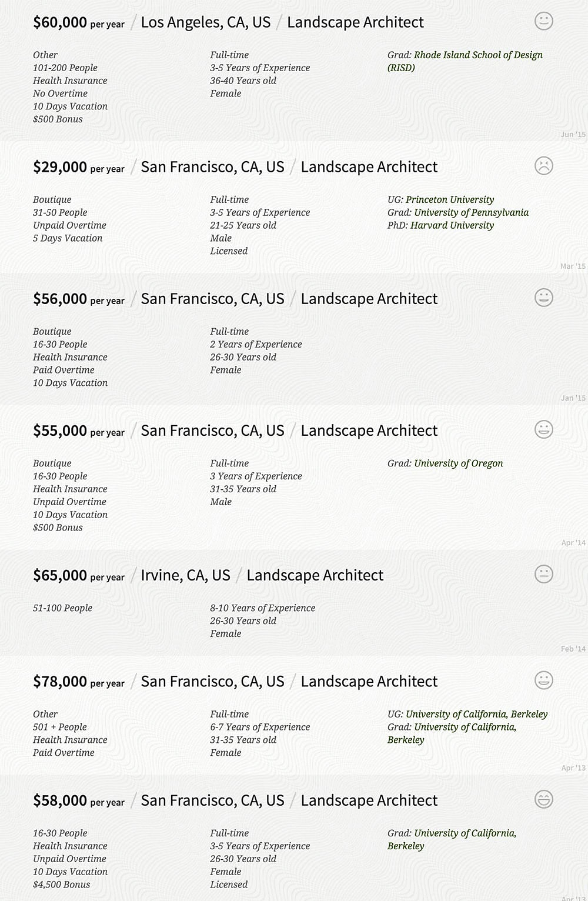Click the smiley icon on the $78,000 entry
The width and height of the screenshot is (588, 901).
click(544, 680)
